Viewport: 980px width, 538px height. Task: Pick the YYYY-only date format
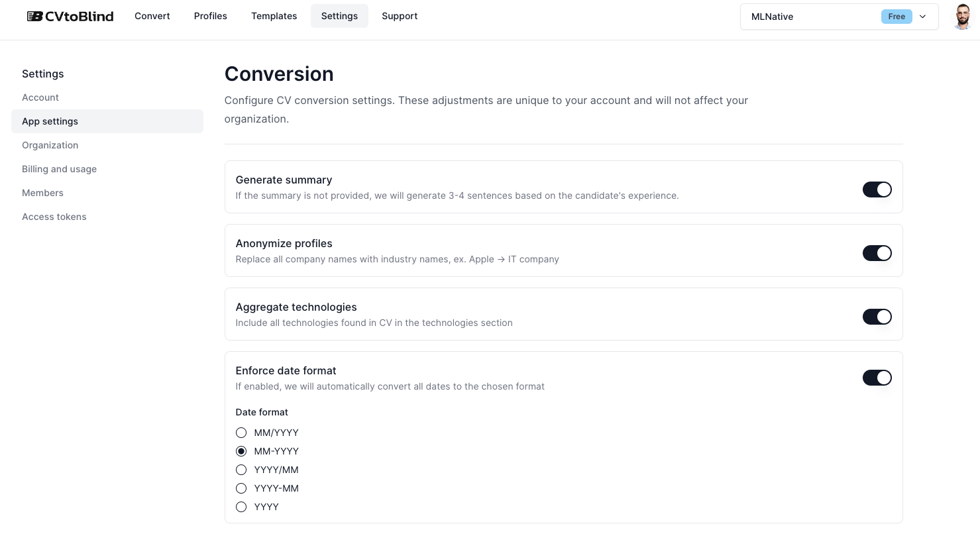coord(241,507)
